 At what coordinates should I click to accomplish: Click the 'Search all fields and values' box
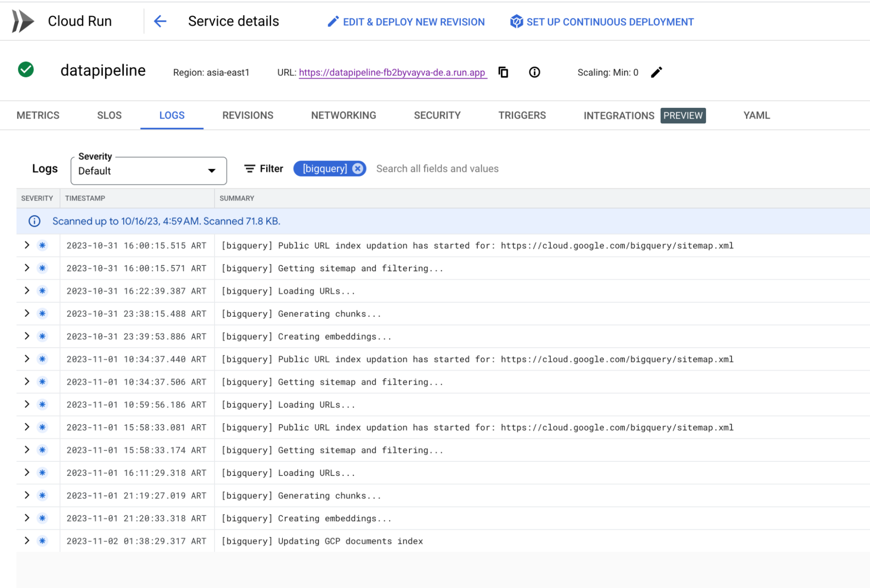437,169
